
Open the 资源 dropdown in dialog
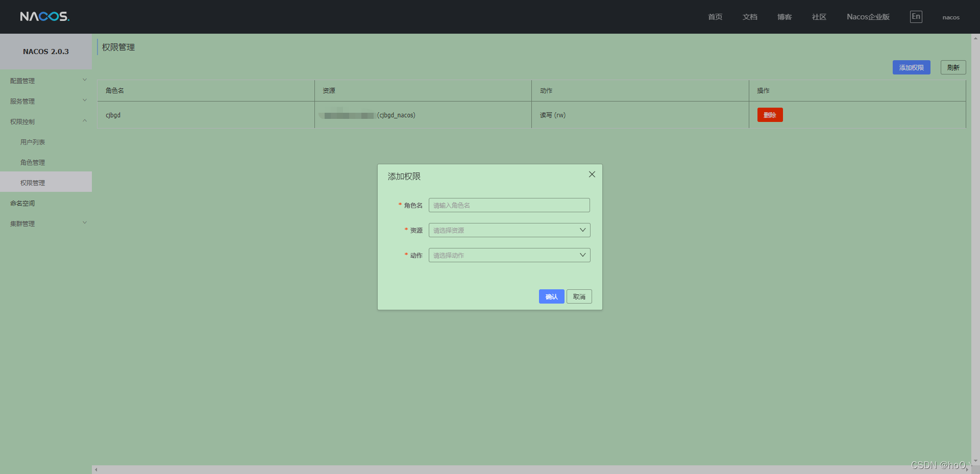509,230
